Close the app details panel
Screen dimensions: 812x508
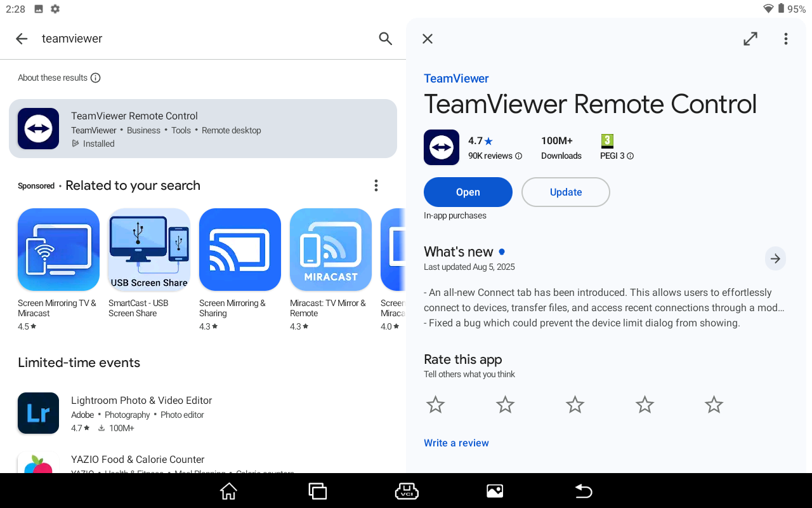click(x=428, y=39)
